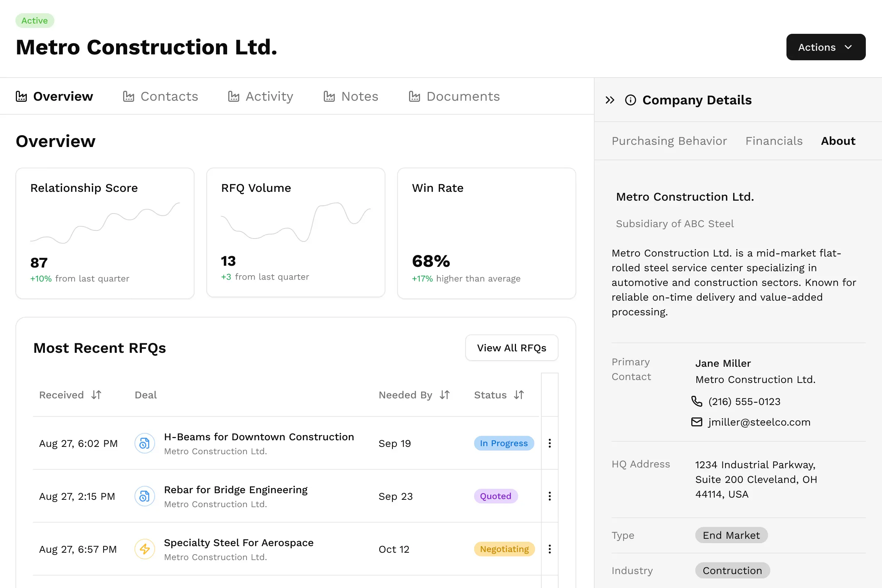882x588 pixels.
Task: Sort RFQs by Received date
Action: [x=96, y=395]
